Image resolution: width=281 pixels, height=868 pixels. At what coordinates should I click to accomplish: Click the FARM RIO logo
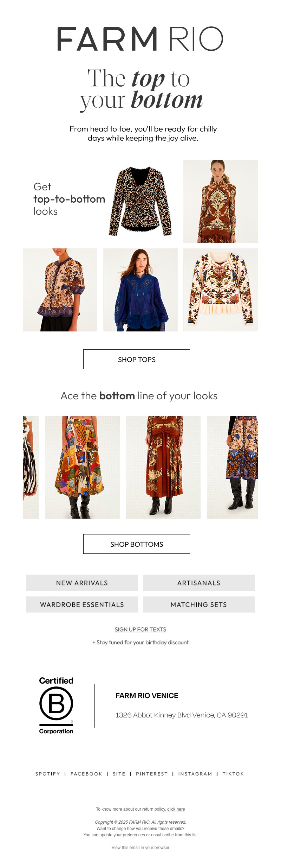pos(140,39)
